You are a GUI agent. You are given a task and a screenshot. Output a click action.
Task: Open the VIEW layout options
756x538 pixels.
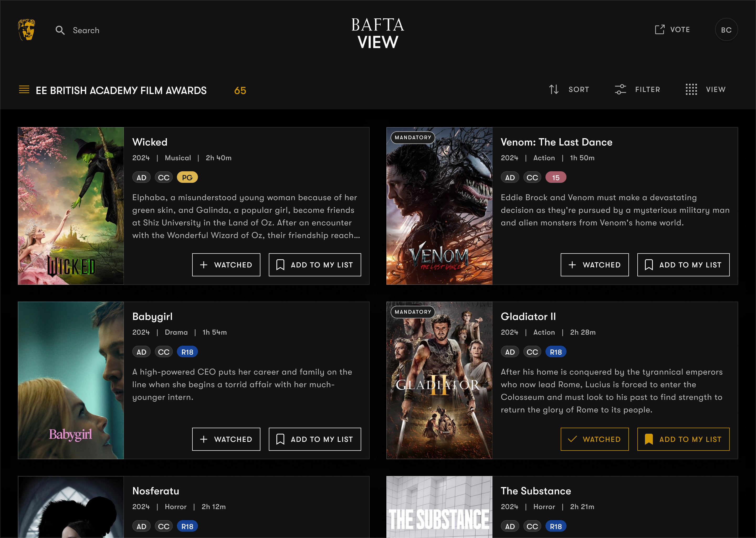(715, 89)
